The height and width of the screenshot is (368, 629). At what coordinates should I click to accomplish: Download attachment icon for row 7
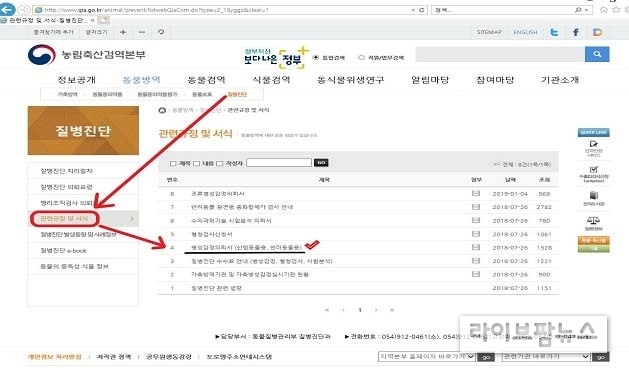click(x=476, y=207)
